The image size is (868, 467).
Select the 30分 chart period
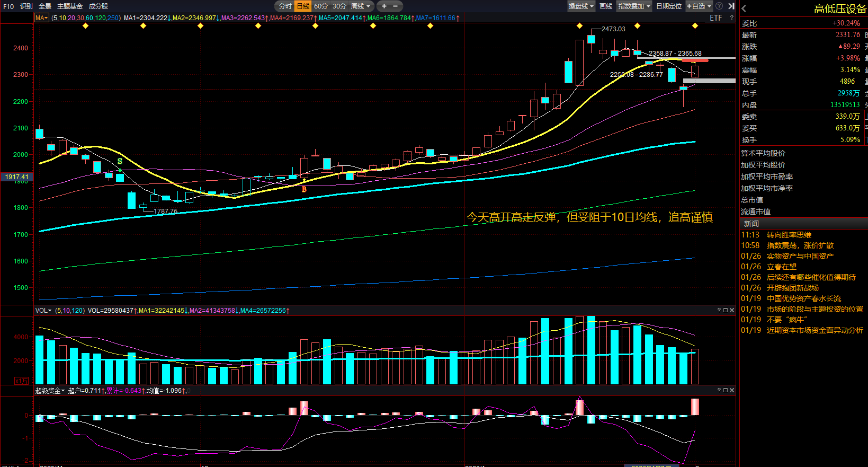point(339,6)
